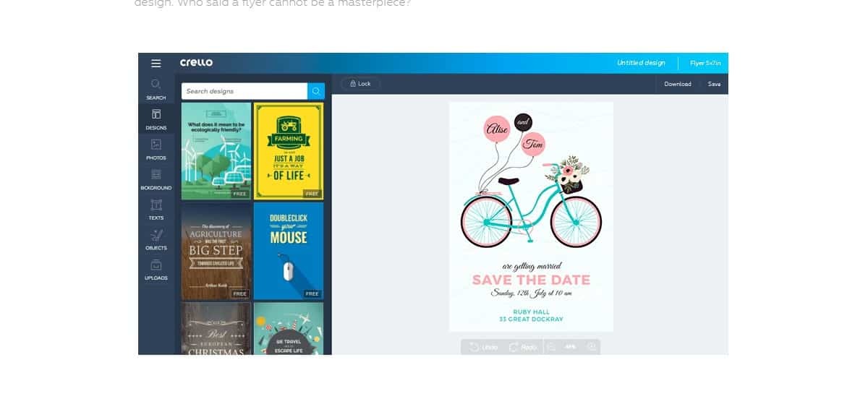
Task: Select the yellow Farming template
Action: coord(289,150)
